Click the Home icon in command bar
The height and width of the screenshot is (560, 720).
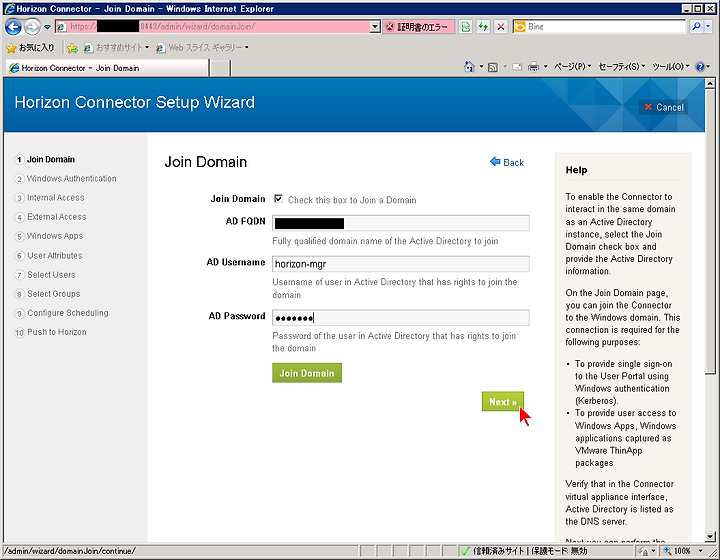pos(469,67)
